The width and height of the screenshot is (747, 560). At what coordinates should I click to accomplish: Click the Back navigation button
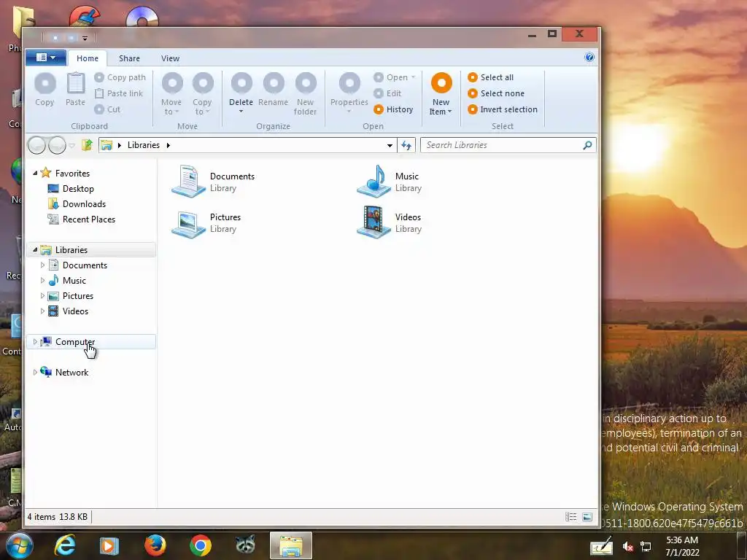pos(36,145)
